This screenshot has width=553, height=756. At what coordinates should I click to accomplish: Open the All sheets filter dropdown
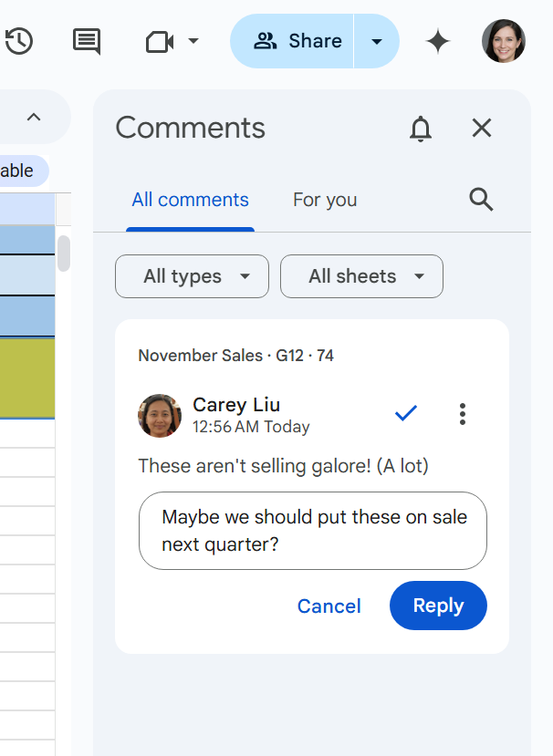(x=361, y=276)
